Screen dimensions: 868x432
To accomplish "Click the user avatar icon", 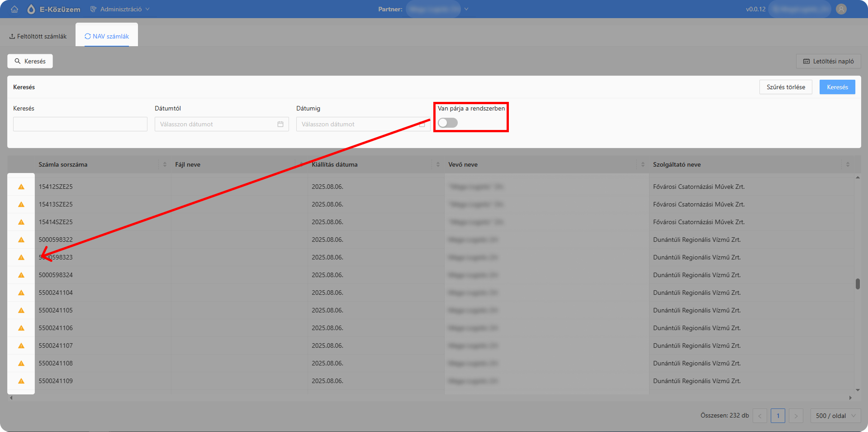I will (x=841, y=9).
